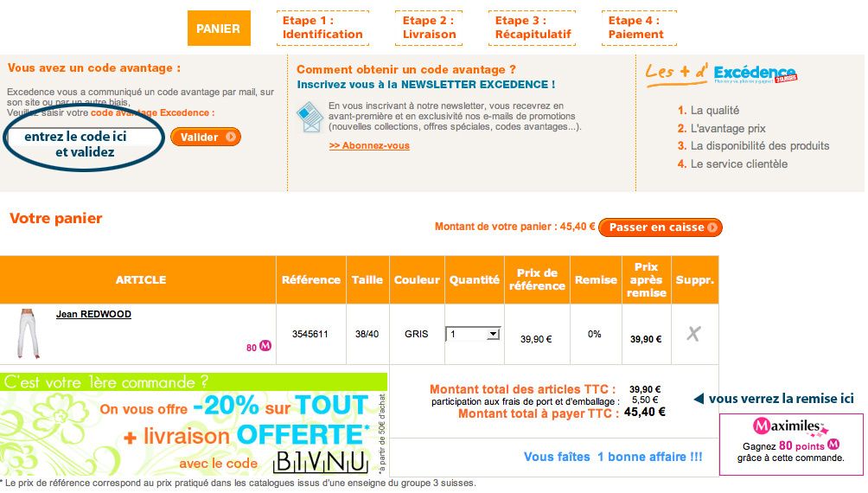
Task: Open the Quantité dropdown for Jean REDWOOD
Action: (473, 334)
